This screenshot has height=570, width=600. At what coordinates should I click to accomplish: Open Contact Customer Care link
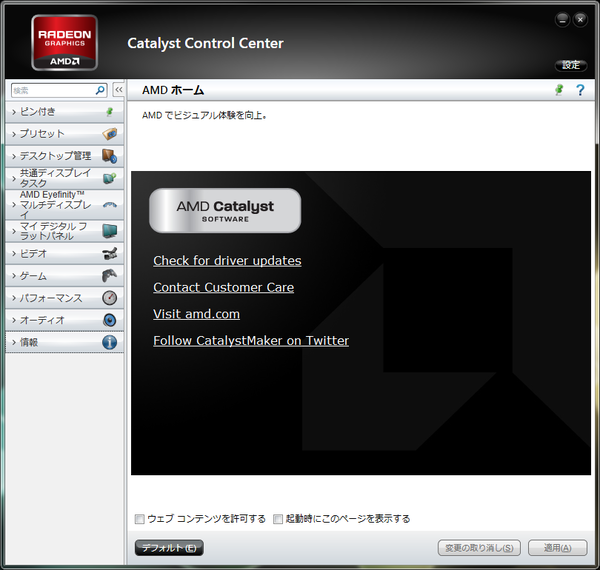(223, 287)
